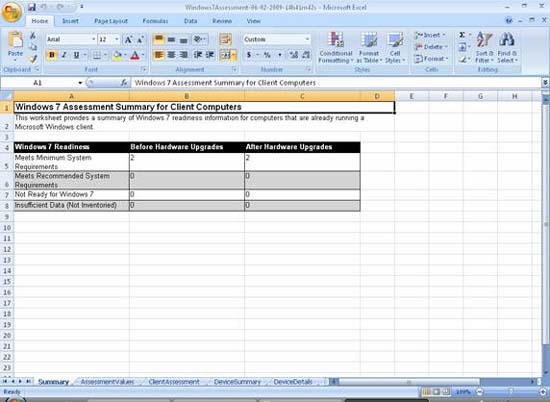The image size is (550, 402).
Task: Select the 'Not Ready for Windows 7' cell
Action: [x=71, y=195]
